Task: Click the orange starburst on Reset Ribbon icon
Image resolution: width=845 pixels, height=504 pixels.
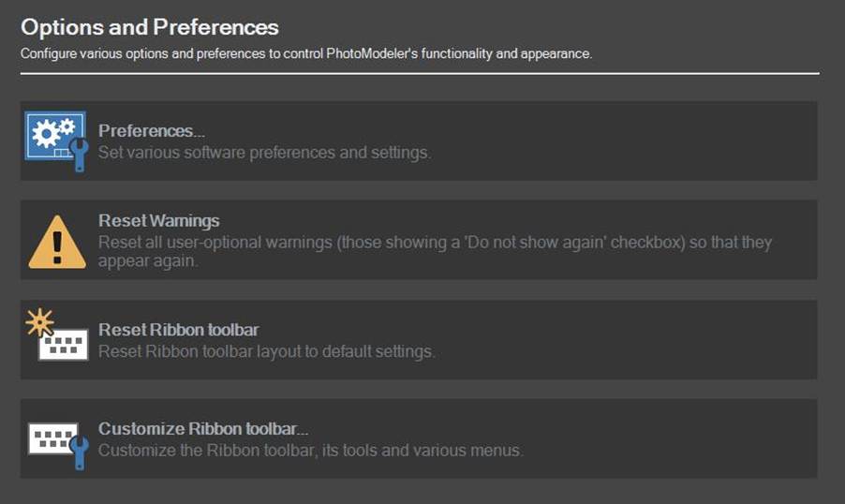Action: pyautogui.click(x=39, y=323)
